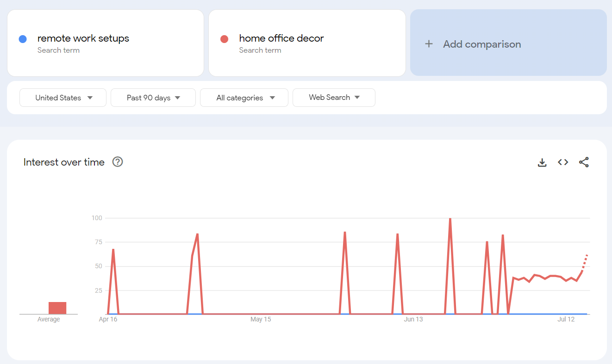This screenshot has height=364, width=612.
Task: Click the 75 y-axis gridline label
Action: click(98, 242)
